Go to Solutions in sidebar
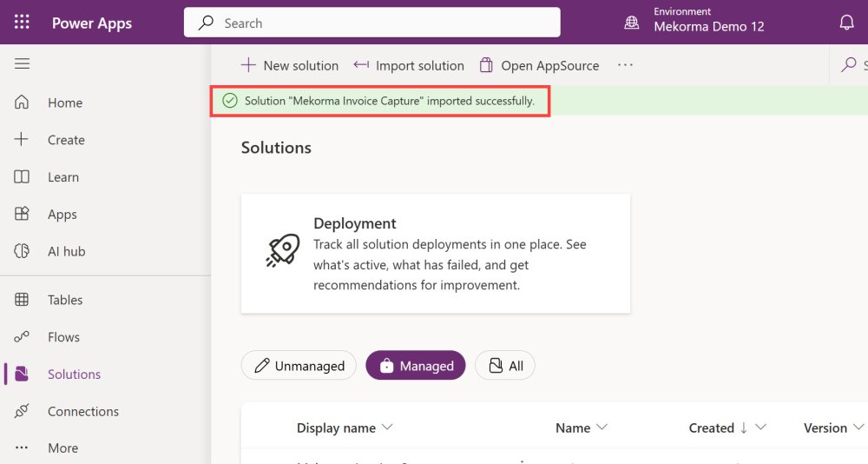This screenshot has width=868, height=464. 74,375
